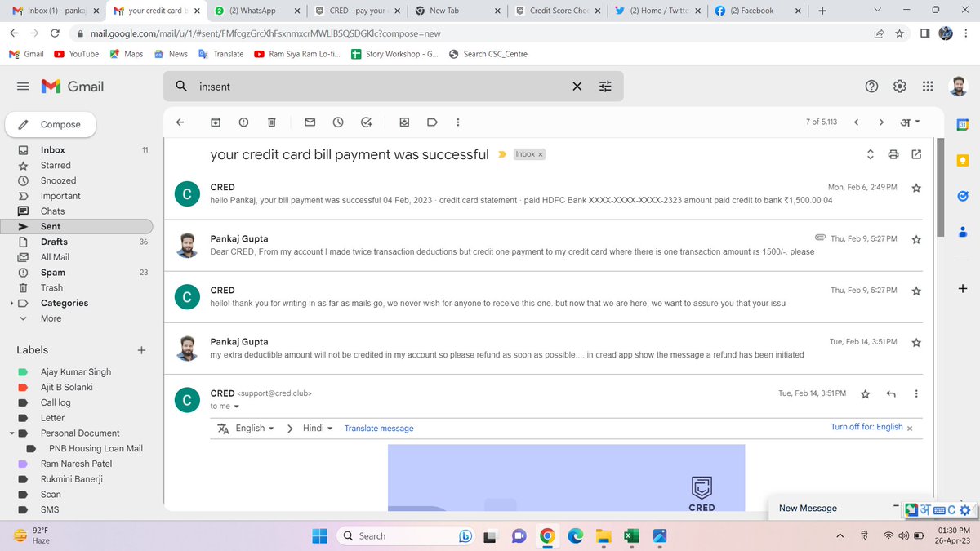This screenshot has width=980, height=551.
Task: Print all messages in conversation
Action: [x=893, y=154]
